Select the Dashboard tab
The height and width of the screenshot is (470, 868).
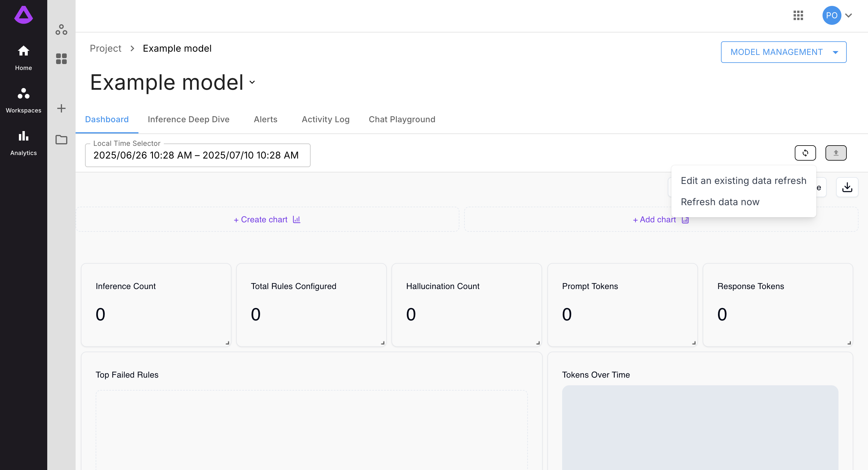pyautogui.click(x=107, y=120)
